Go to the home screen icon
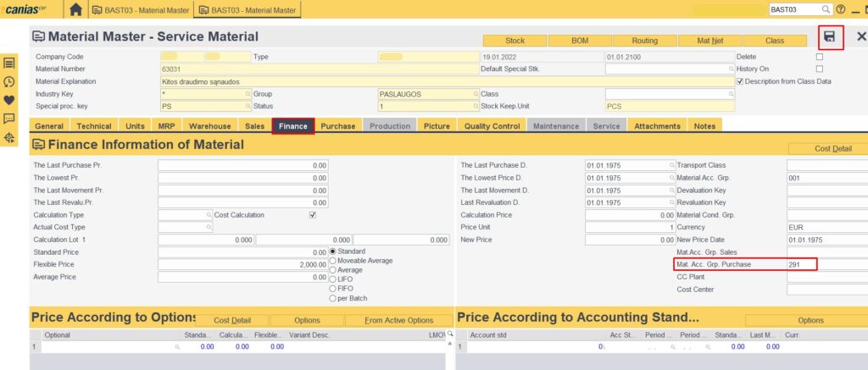The image size is (868, 370). 76,9
